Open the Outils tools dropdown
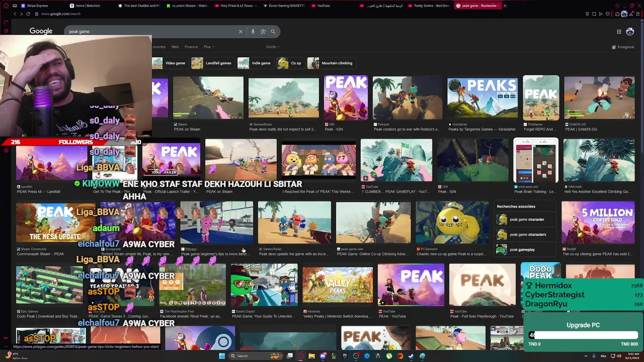This screenshot has width=644, height=362. pyautogui.click(x=273, y=47)
